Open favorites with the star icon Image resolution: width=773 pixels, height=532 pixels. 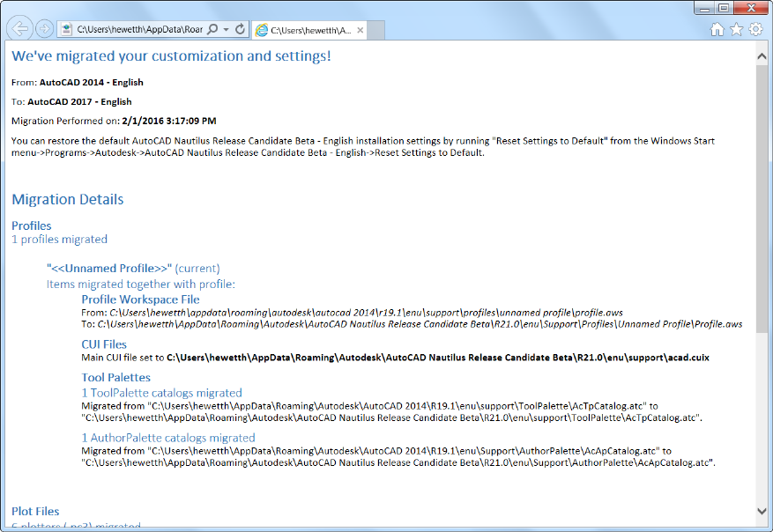737,30
